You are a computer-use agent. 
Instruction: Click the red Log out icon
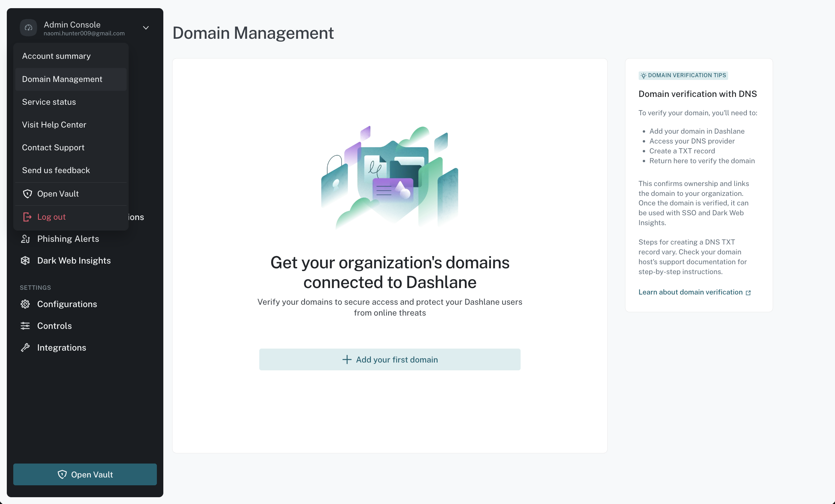point(28,217)
